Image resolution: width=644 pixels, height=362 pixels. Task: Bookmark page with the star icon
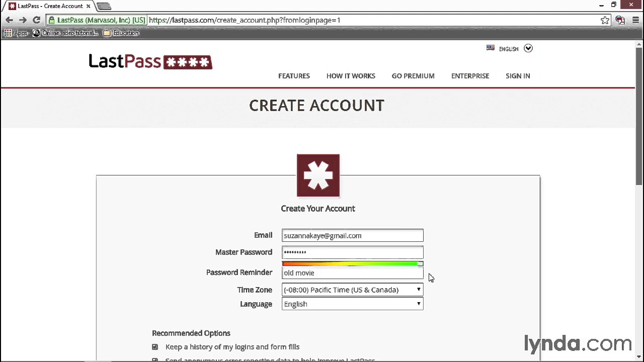(x=605, y=20)
